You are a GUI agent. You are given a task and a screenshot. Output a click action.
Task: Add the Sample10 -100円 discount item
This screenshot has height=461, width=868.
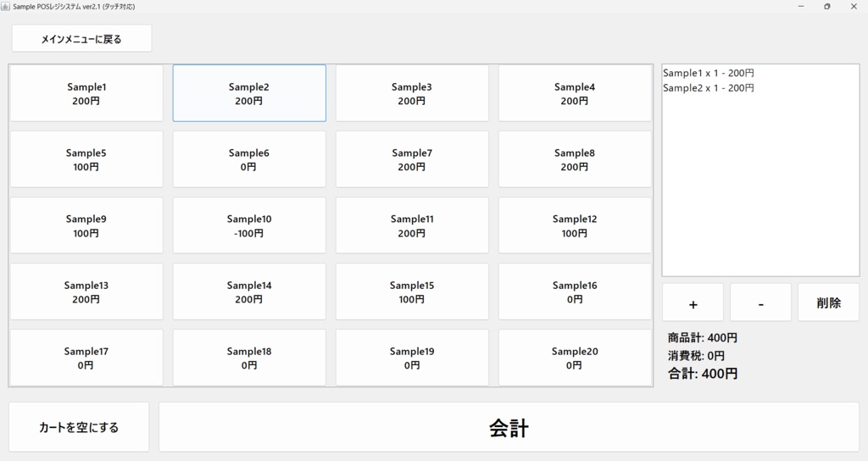point(249,225)
